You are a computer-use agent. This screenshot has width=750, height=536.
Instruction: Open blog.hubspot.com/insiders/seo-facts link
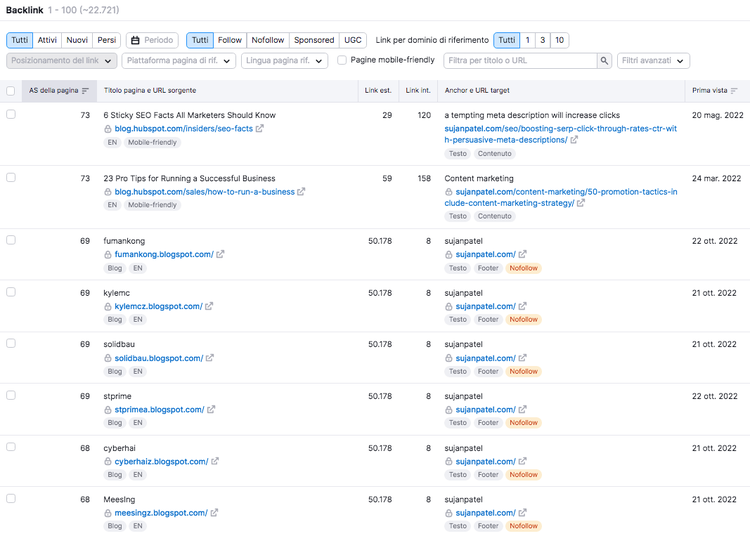click(183, 129)
